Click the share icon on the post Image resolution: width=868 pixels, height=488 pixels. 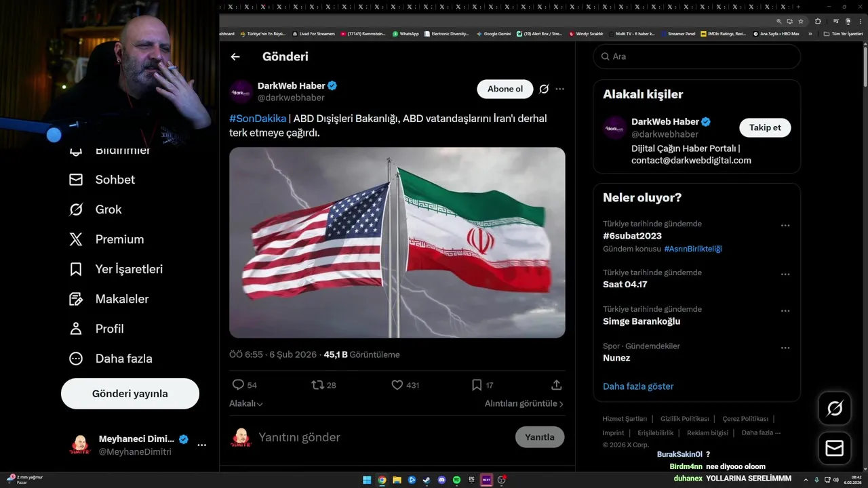(557, 385)
